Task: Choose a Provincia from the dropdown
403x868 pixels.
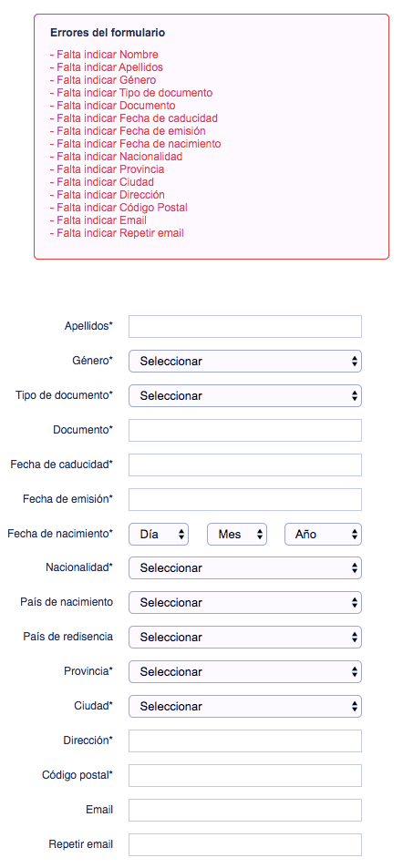Action: click(x=245, y=671)
